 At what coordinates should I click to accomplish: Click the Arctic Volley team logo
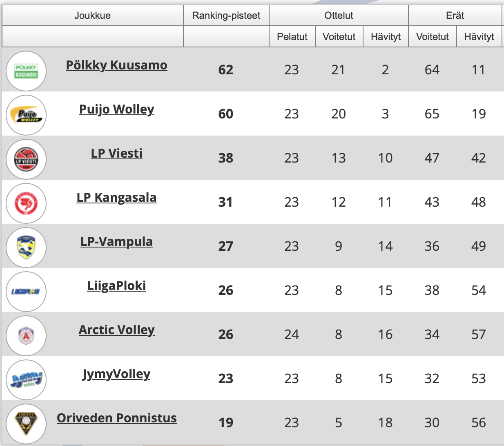[26, 336]
